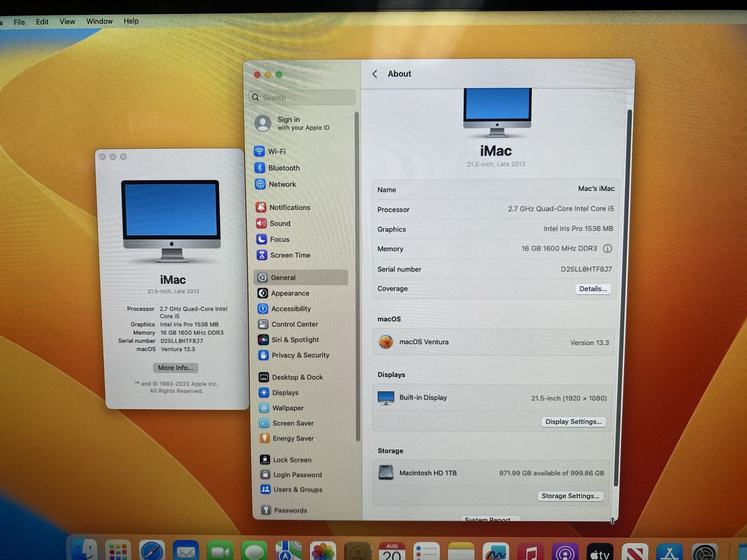Image resolution: width=747 pixels, height=560 pixels.
Task: Select Sound in the sidebar
Action: coord(273,223)
